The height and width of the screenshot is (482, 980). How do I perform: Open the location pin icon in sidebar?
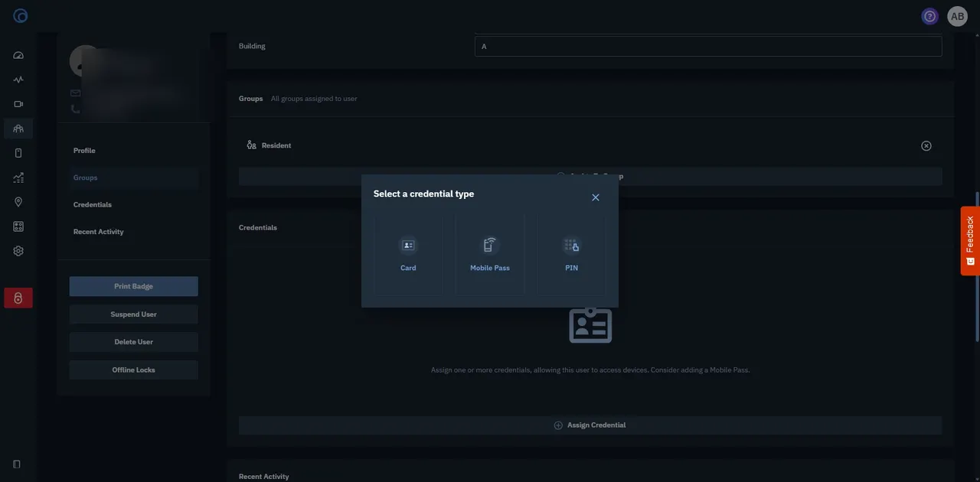18,202
